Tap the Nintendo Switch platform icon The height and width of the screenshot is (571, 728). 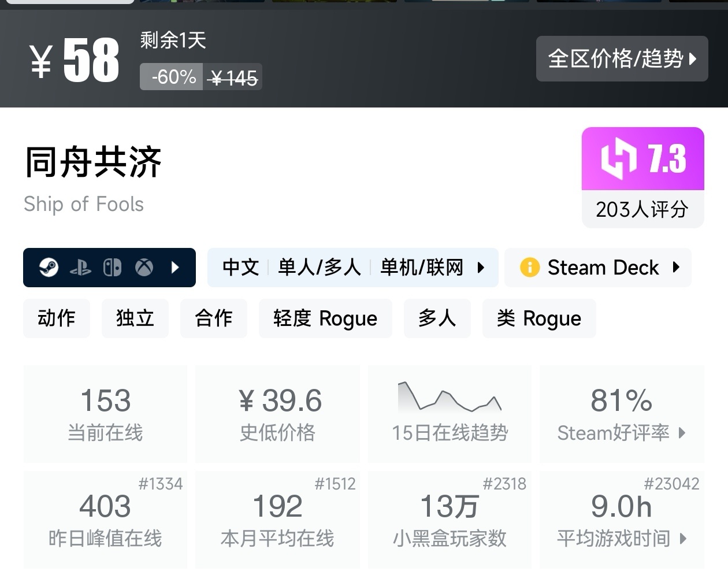(112, 267)
